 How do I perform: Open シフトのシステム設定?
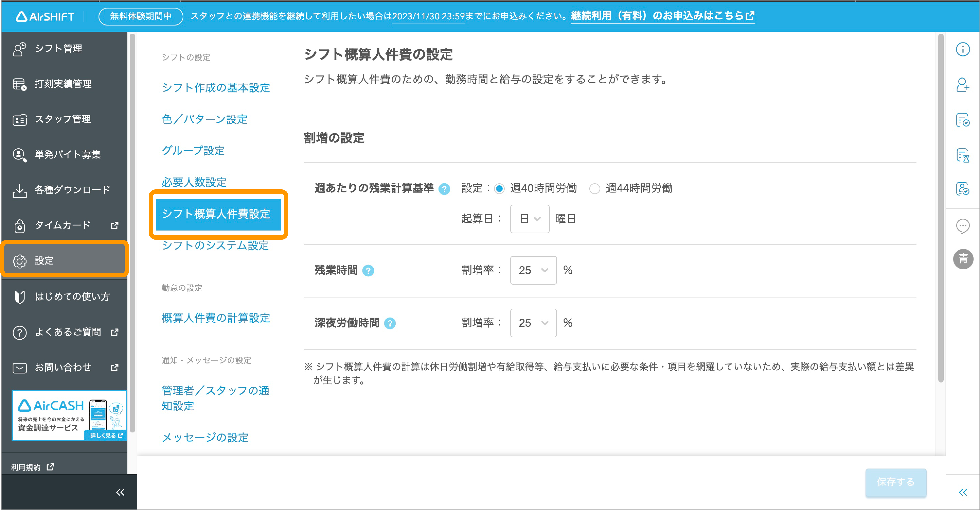pos(215,245)
